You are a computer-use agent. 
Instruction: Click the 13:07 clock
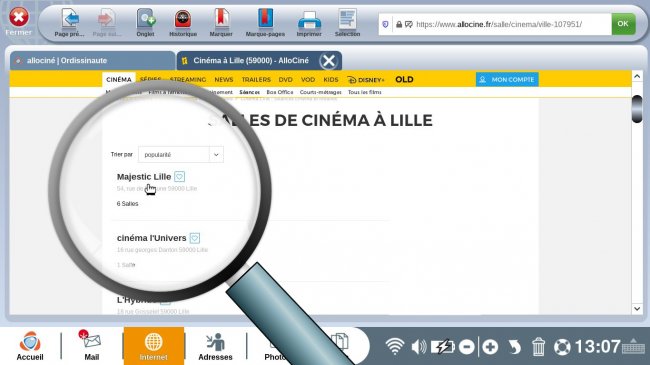(x=597, y=346)
